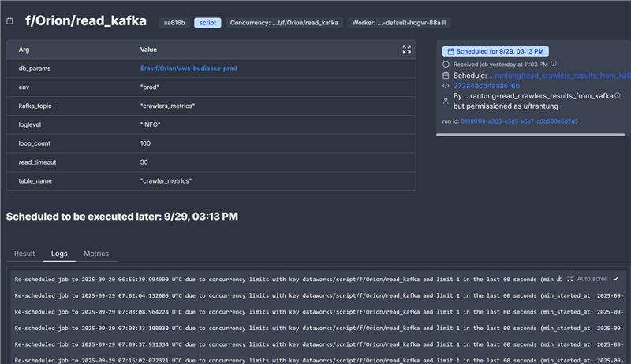Screen dimensions: 631x364
Task: Click the f/Orion/read_kafka page title
Action: tap(86, 21)
